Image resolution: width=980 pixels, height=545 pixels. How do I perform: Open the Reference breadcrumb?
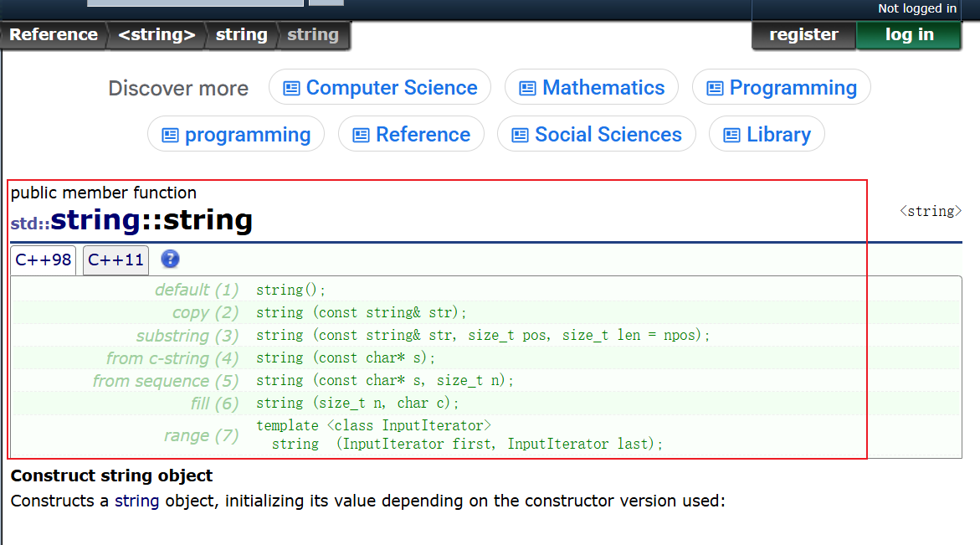click(x=54, y=35)
